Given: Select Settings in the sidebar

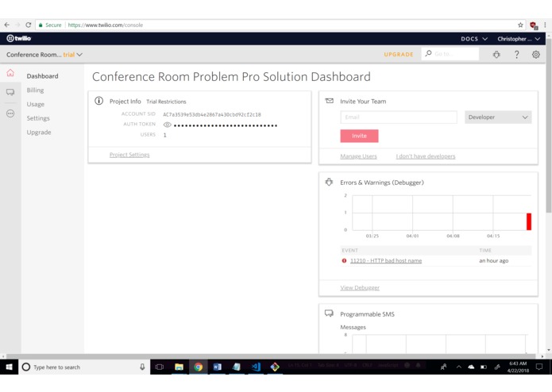Looking at the screenshot, I should 38,118.
